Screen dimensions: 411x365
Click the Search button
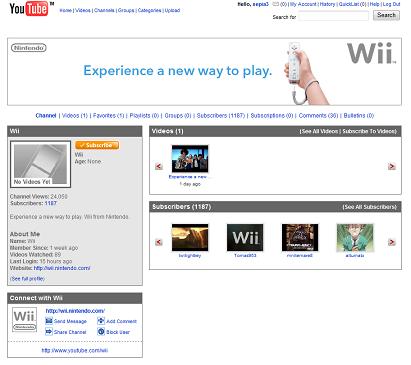[386, 15]
